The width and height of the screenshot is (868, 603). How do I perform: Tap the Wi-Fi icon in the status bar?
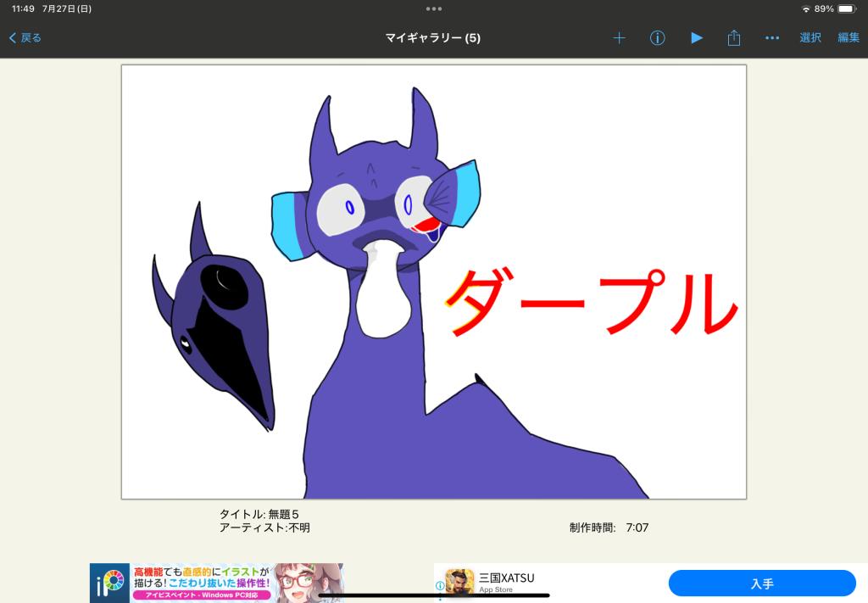(x=805, y=8)
